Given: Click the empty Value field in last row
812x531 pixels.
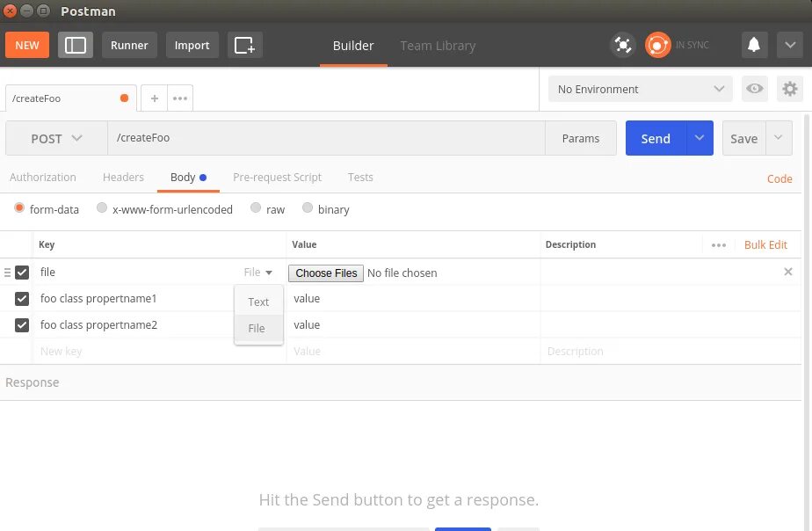Looking at the screenshot, I should point(413,352).
